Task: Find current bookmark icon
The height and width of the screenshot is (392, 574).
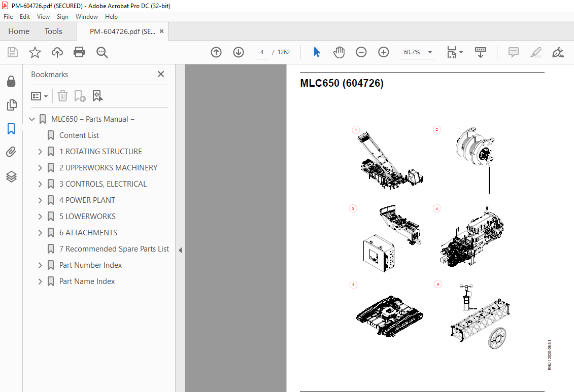Action: coord(97,96)
